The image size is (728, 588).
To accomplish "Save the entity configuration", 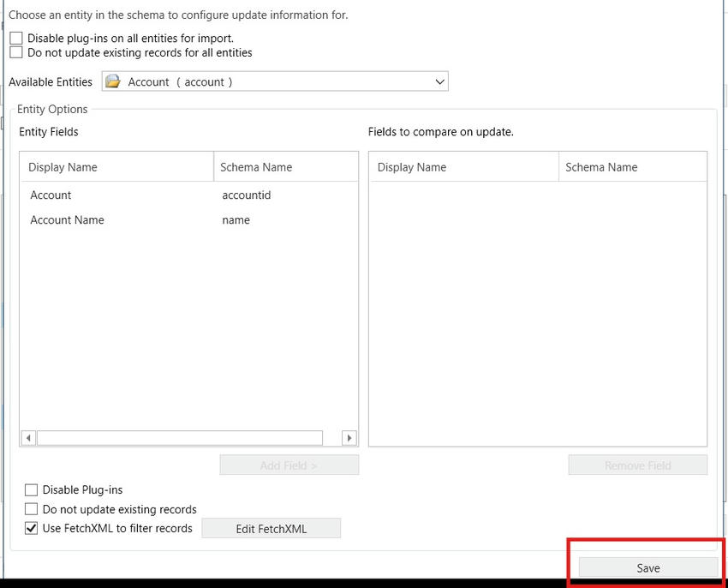I will click(648, 567).
